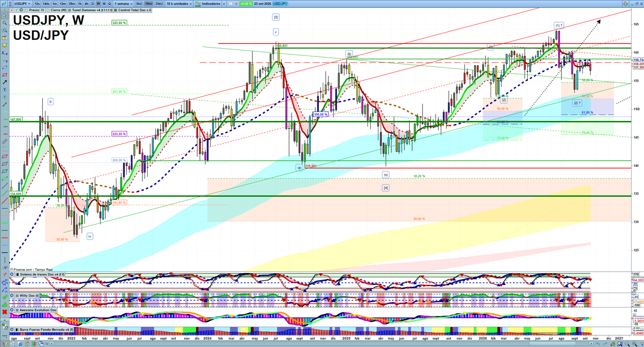Toggle the Cierre (W) checkbox
644x347 pixels.
click(x=48, y=10)
